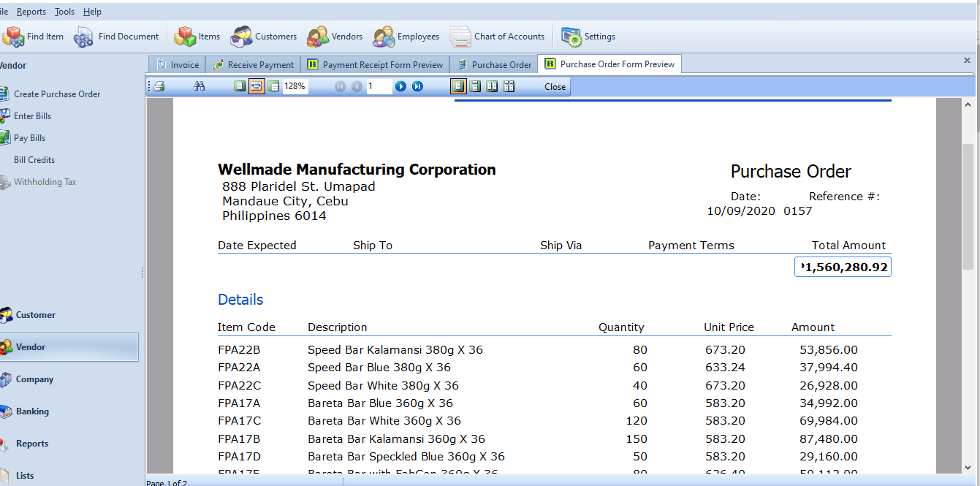
Task: Open Settings from the toolbar
Action: (588, 37)
